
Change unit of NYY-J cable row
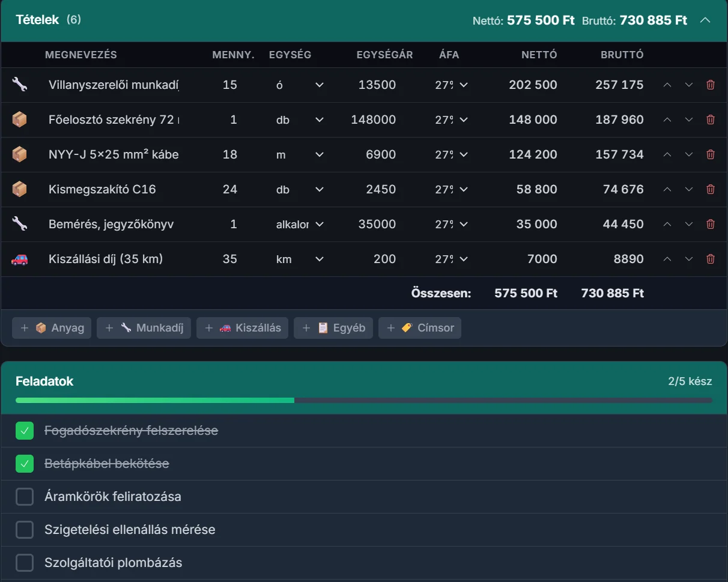click(300, 154)
